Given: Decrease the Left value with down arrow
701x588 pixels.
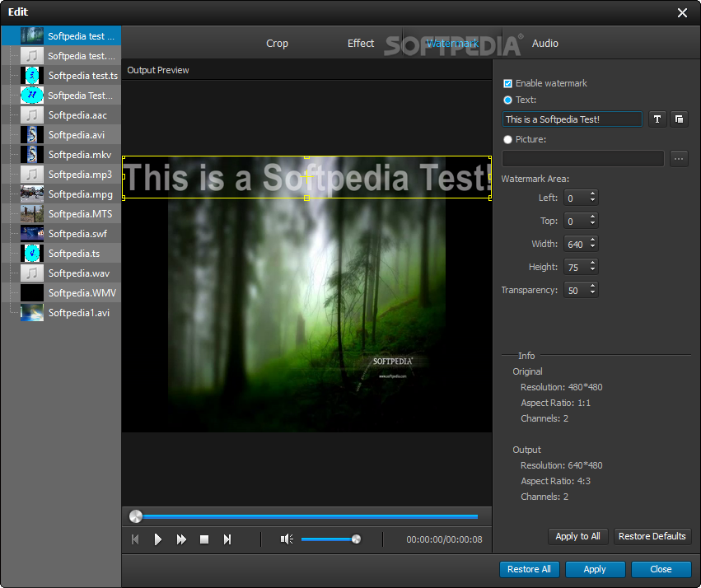Looking at the screenshot, I should pyautogui.click(x=593, y=200).
